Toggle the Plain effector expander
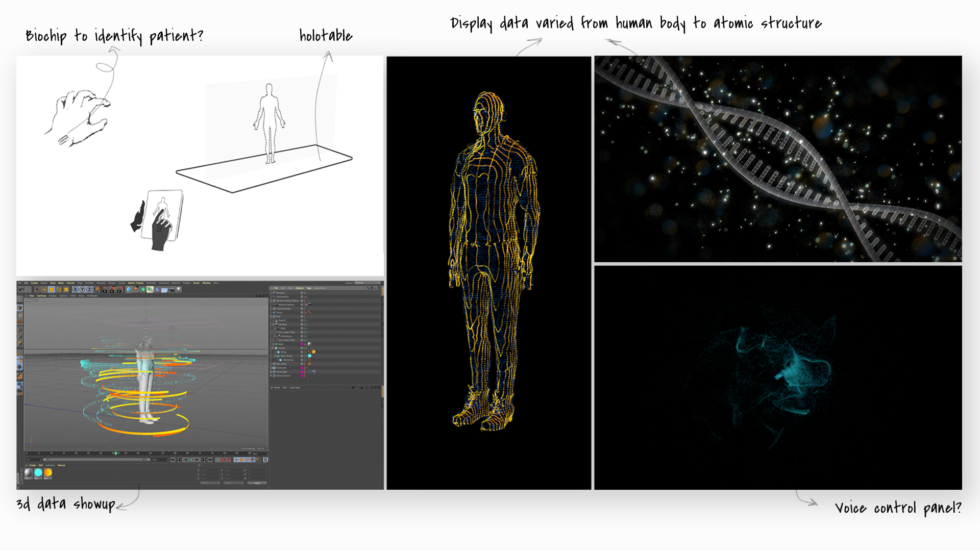Screen dimensions: 980x551 click(x=275, y=329)
